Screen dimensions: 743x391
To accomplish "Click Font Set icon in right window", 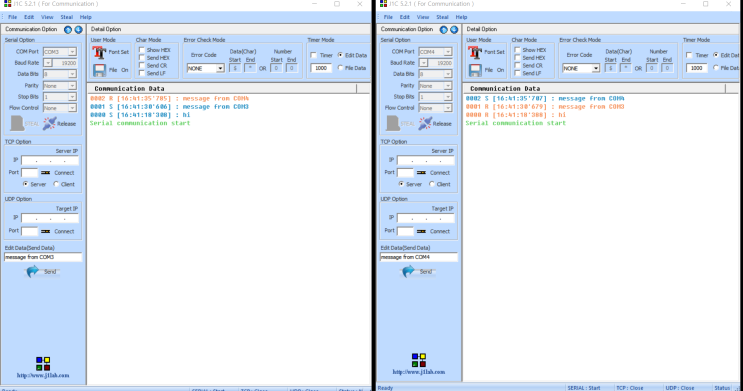I will coord(475,52).
